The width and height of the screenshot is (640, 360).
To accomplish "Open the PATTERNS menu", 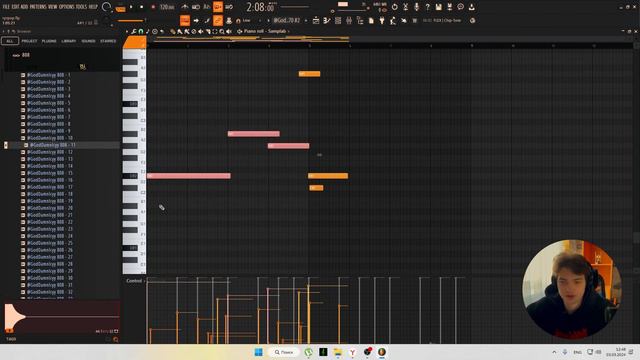I will pos(38,7).
